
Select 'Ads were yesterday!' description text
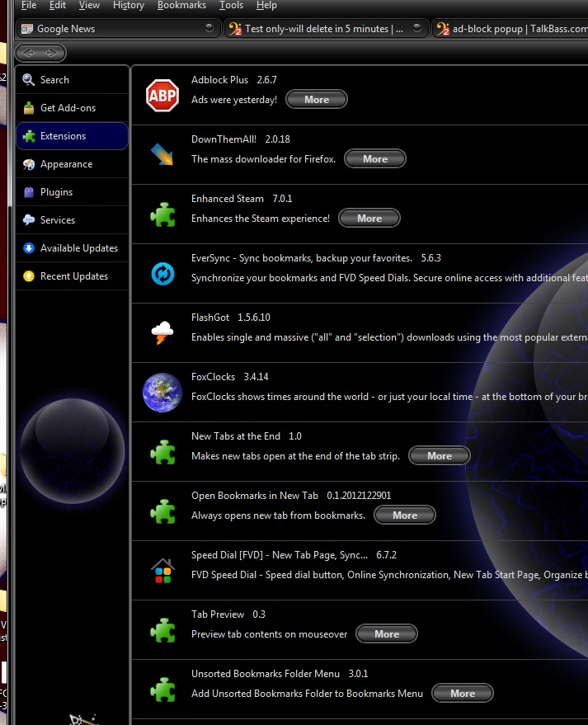point(234,100)
